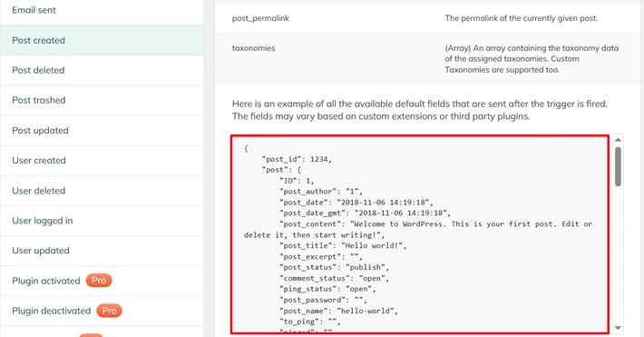Open the Plugin activated trigger

[x=102, y=281]
